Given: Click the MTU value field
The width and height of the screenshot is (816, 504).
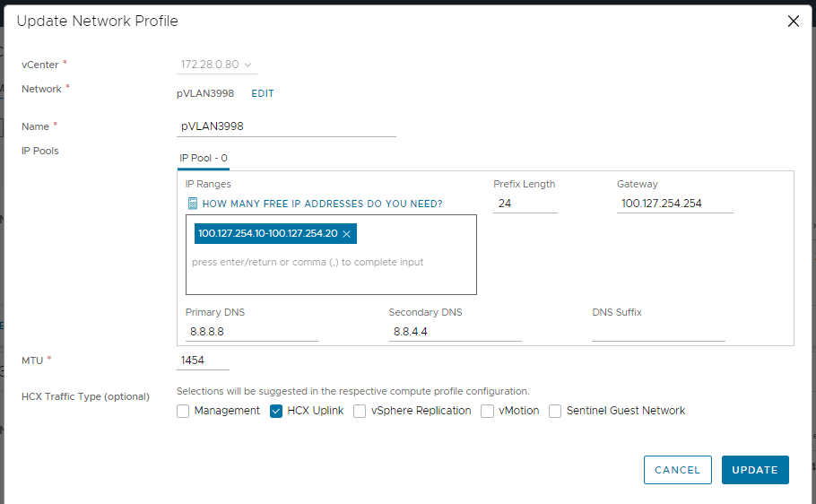Looking at the screenshot, I should (x=203, y=361).
